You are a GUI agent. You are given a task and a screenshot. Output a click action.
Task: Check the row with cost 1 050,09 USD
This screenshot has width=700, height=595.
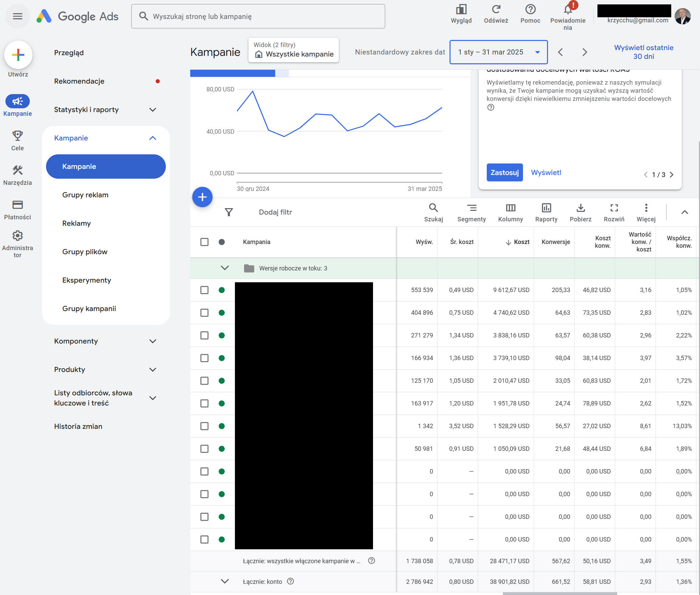204,449
